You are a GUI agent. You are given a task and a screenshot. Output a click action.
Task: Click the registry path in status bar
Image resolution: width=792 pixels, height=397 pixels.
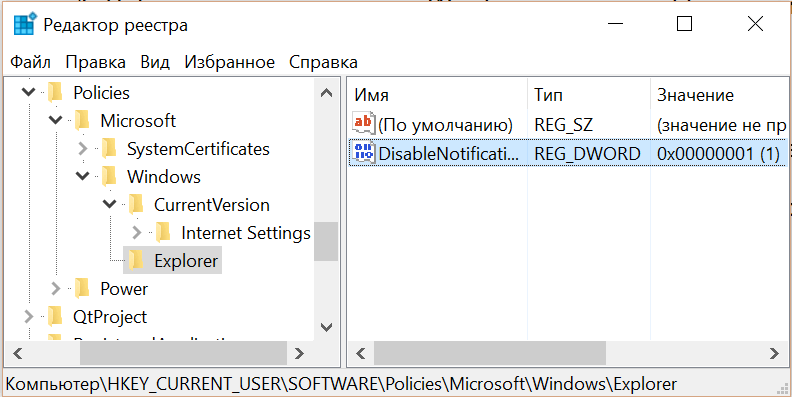point(341,384)
